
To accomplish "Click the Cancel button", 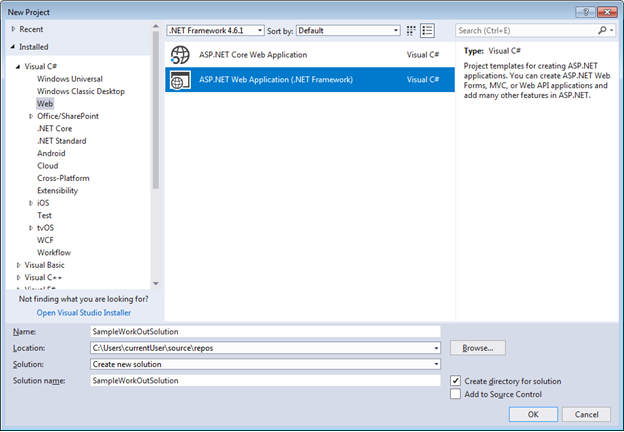I will [586, 414].
